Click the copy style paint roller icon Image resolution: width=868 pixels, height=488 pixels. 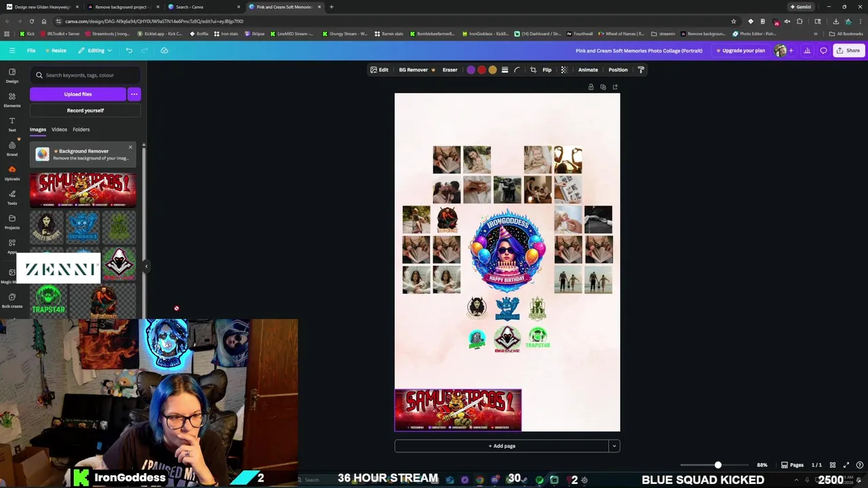pos(641,70)
